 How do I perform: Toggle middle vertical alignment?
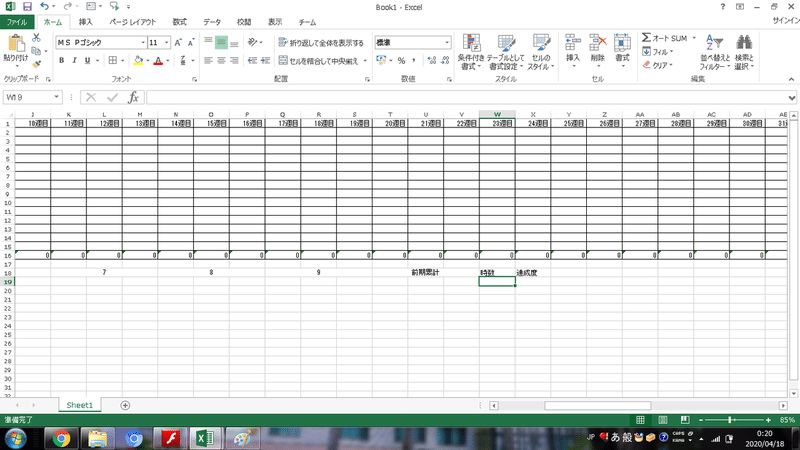tap(221, 42)
